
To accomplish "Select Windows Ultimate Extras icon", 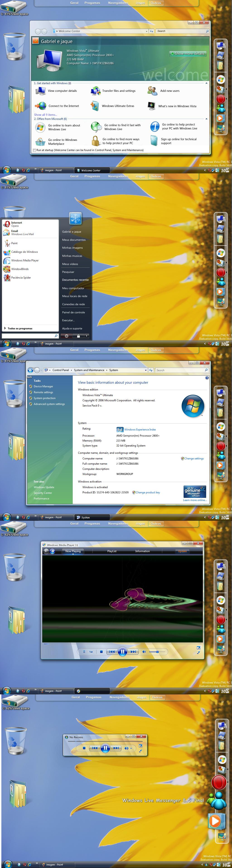I will [x=94, y=106].
